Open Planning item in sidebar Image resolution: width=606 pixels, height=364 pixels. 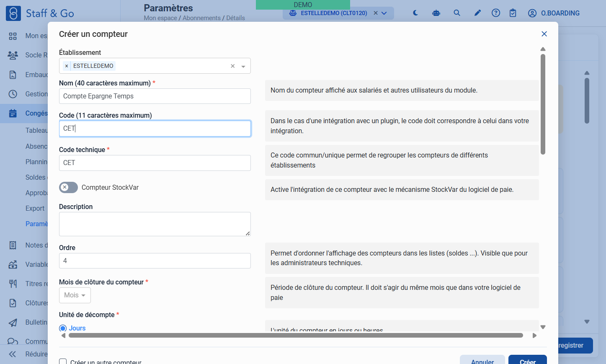pos(36,162)
